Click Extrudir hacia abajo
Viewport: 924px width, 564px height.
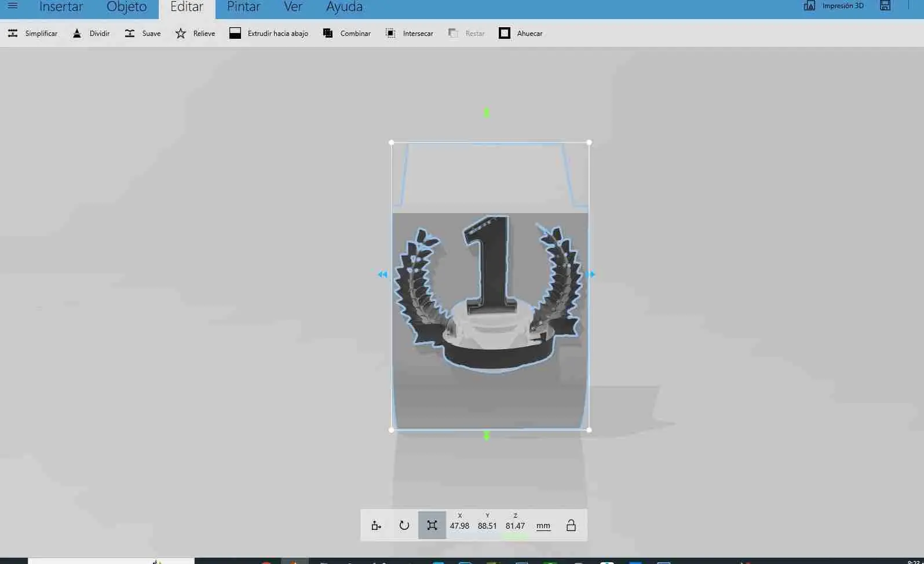pos(269,34)
